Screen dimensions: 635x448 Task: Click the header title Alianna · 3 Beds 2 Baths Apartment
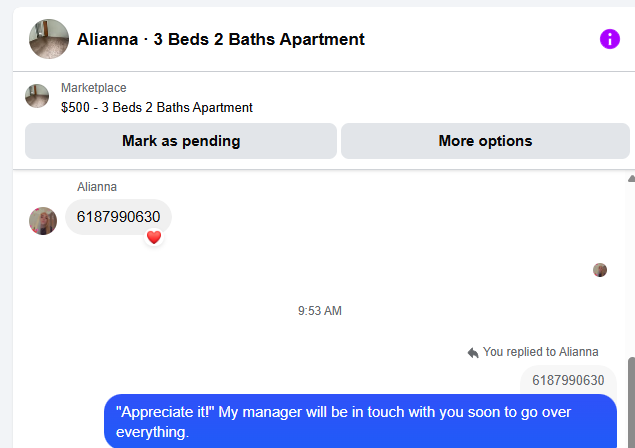coord(220,40)
